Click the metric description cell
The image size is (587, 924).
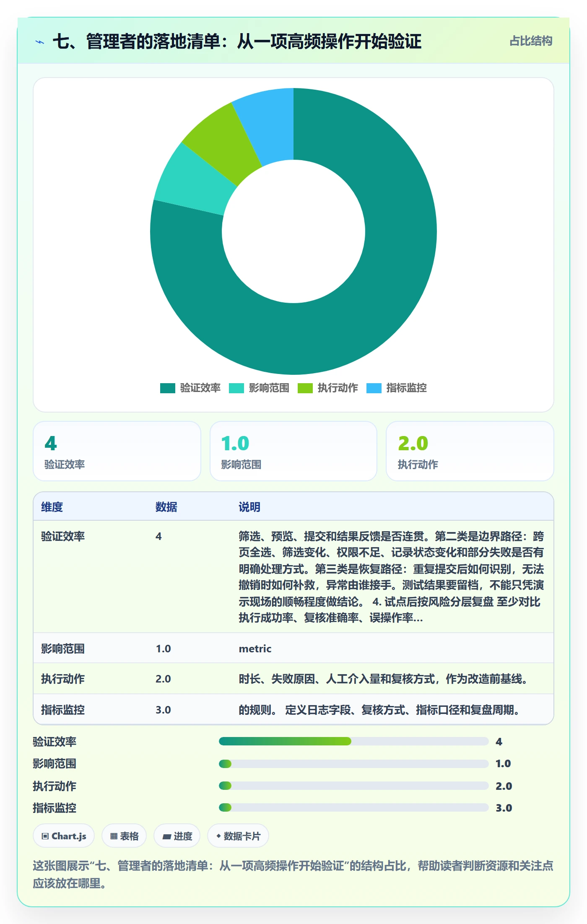tap(255, 649)
